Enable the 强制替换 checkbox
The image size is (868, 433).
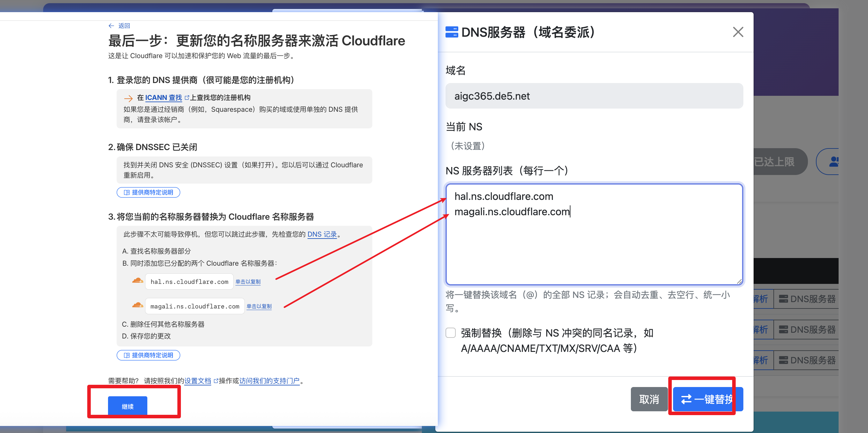[451, 333]
